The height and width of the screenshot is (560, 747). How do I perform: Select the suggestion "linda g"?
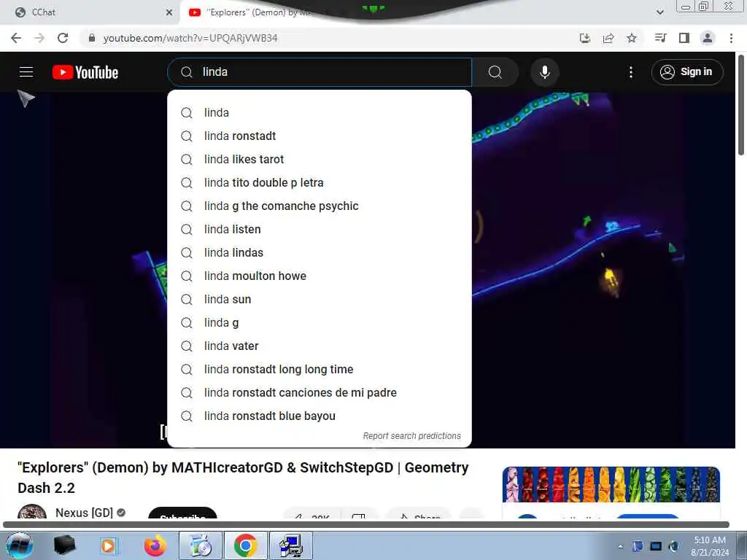pos(320,322)
